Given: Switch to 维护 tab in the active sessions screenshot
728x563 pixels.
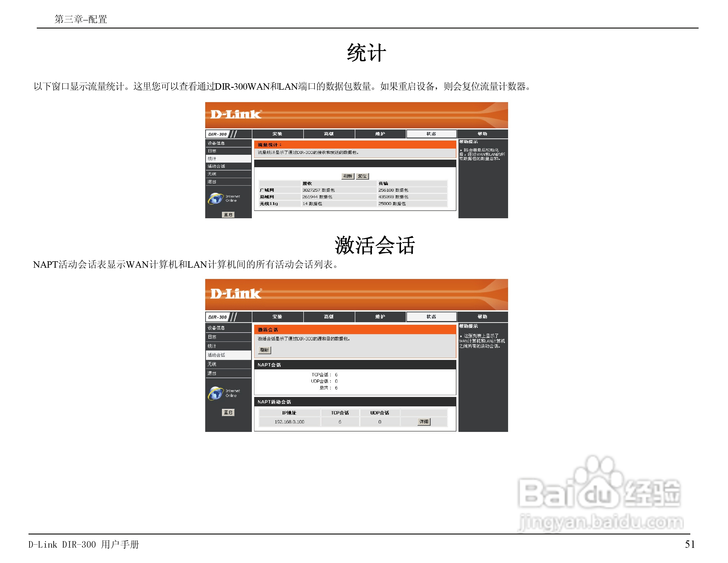Looking at the screenshot, I should click(x=380, y=316).
